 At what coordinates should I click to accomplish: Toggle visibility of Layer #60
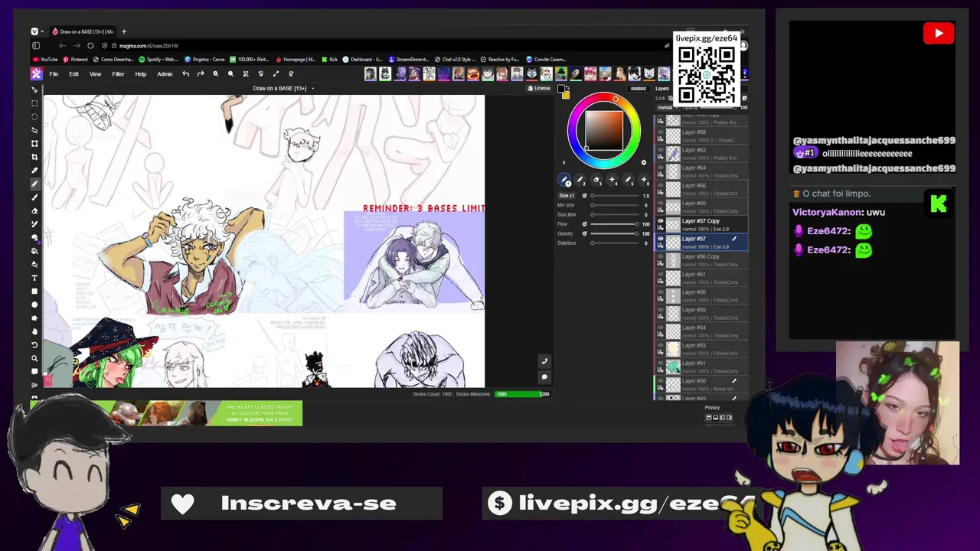(x=661, y=204)
